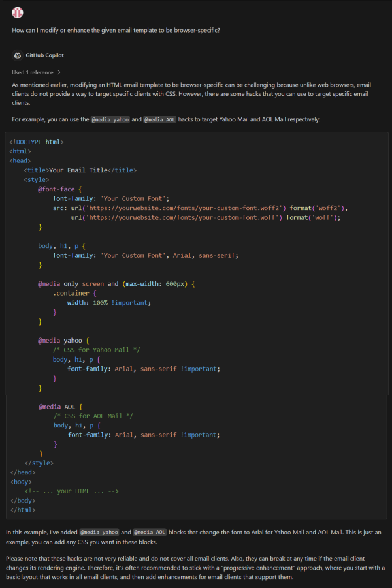
Task: Click the Your Email Title text in code
Action: (78, 170)
